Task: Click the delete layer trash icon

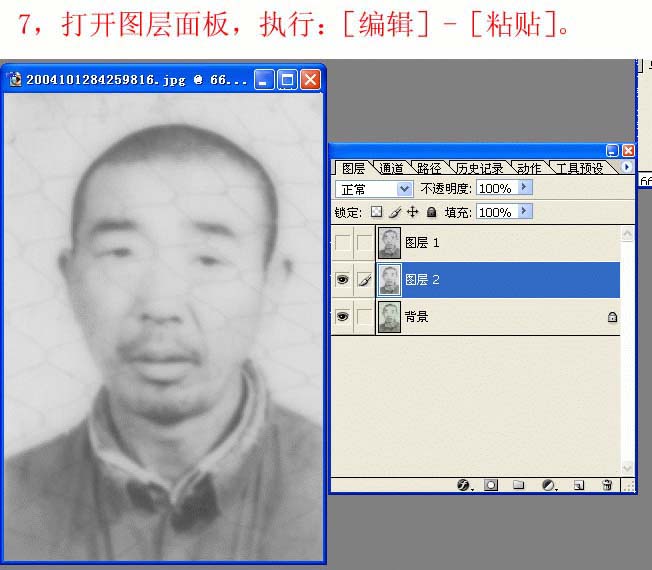Action: (x=606, y=485)
